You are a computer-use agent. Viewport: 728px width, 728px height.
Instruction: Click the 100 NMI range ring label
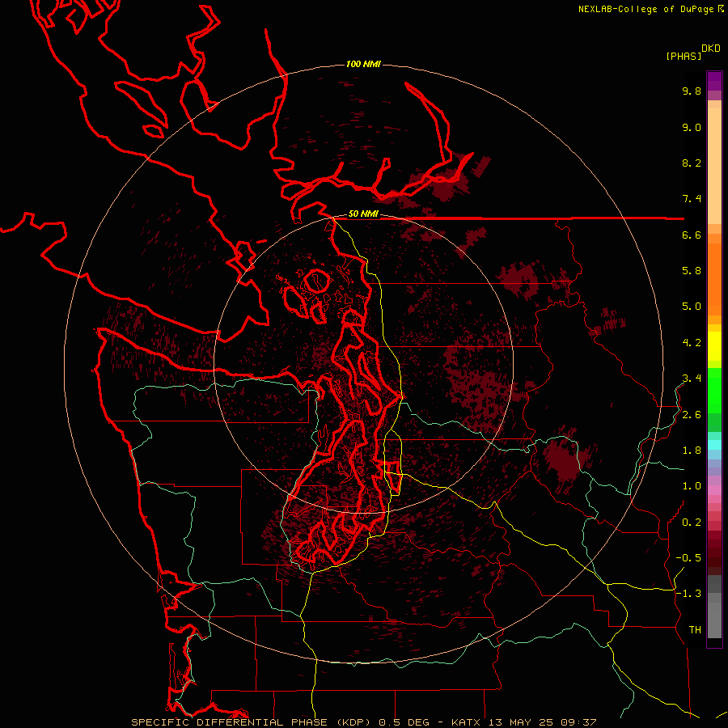tap(363, 64)
